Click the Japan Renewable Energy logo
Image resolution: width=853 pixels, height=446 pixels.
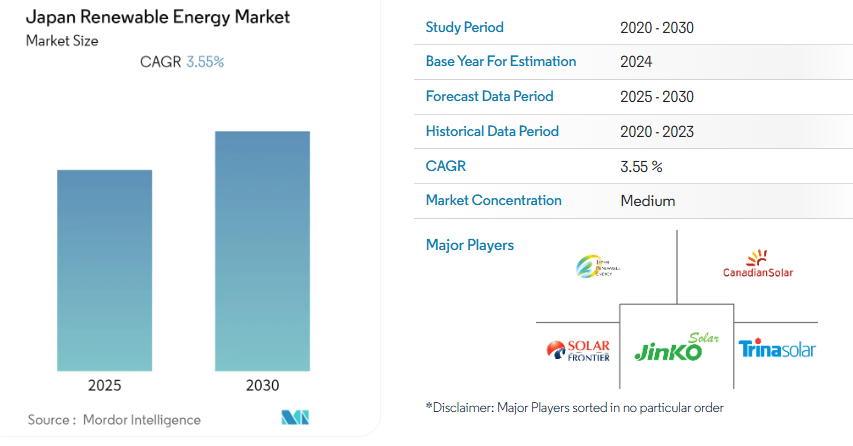click(598, 266)
